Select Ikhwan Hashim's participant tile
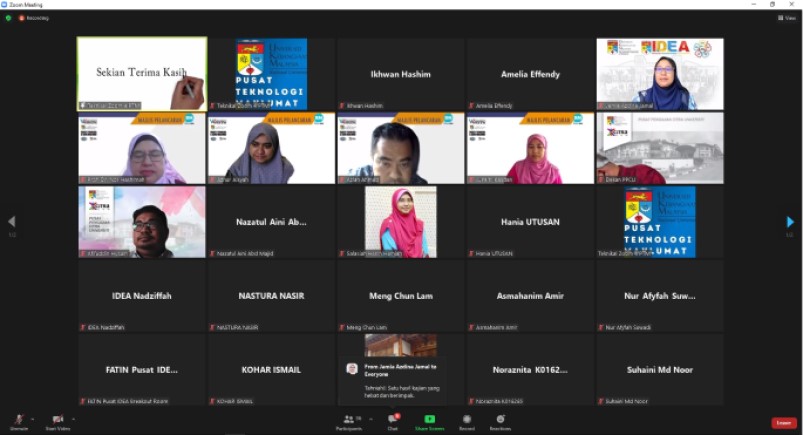Screen dimensions: 803x435 (400, 74)
